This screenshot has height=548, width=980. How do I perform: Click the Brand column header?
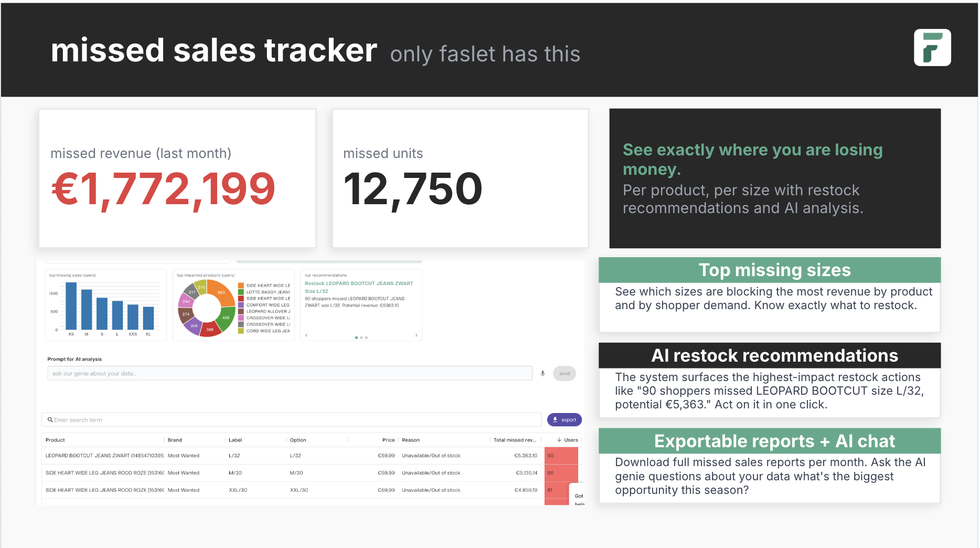(x=175, y=440)
